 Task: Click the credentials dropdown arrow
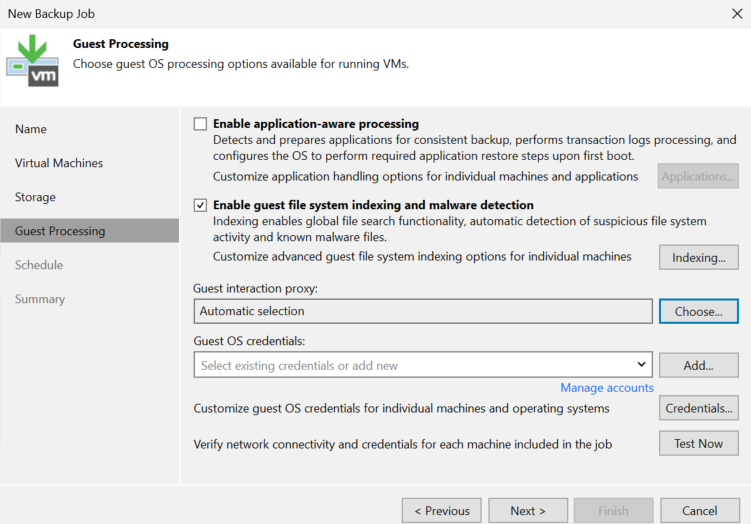(x=641, y=365)
